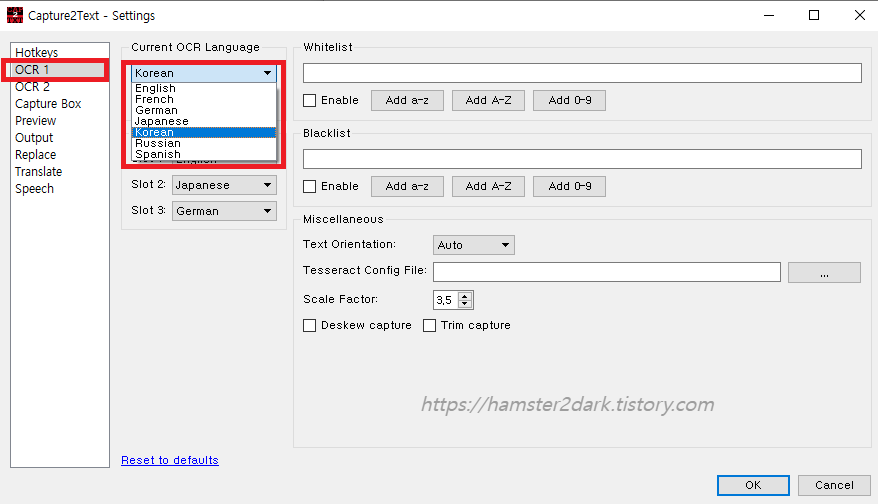Go to the Translate settings page
Viewport: 878px width, 504px height.
pyautogui.click(x=38, y=172)
